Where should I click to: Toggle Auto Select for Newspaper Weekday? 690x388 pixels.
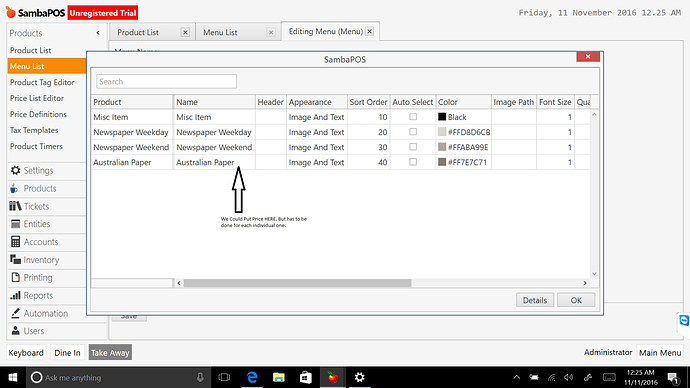[x=413, y=132]
